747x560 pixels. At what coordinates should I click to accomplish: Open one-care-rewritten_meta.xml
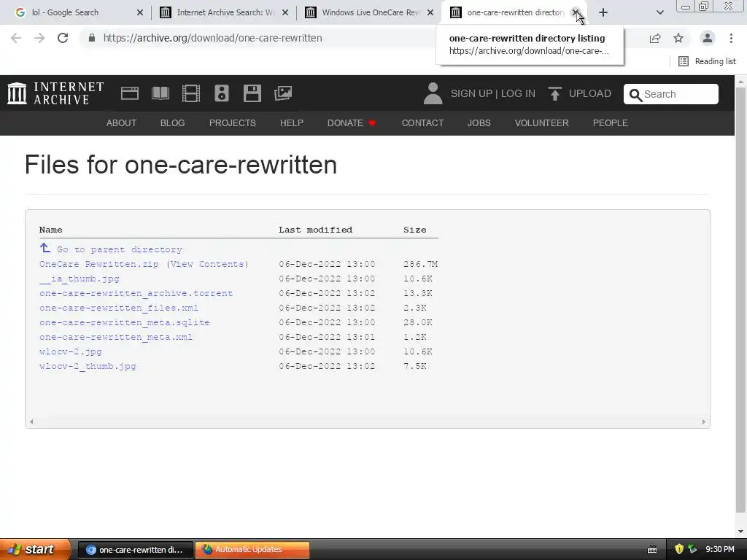coord(116,337)
